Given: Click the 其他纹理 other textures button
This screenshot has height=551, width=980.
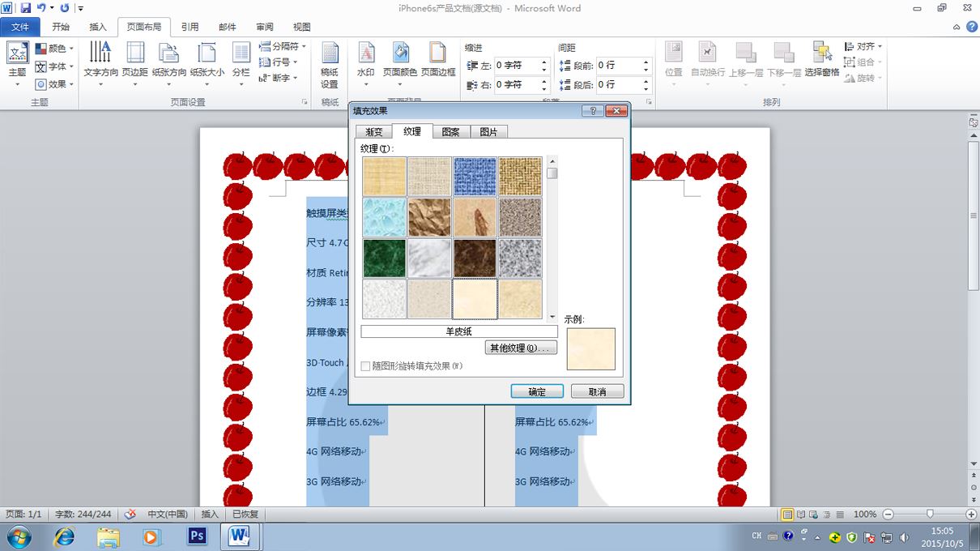Looking at the screenshot, I should 521,348.
